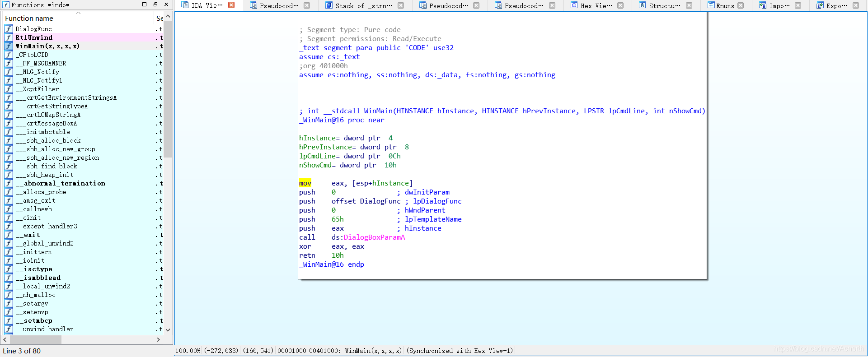
Task: Click the __FF_MSGBANNER function icon
Action: (x=9, y=63)
